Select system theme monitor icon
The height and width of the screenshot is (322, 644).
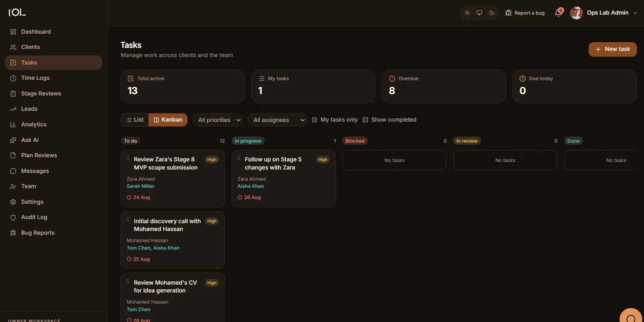pos(479,13)
